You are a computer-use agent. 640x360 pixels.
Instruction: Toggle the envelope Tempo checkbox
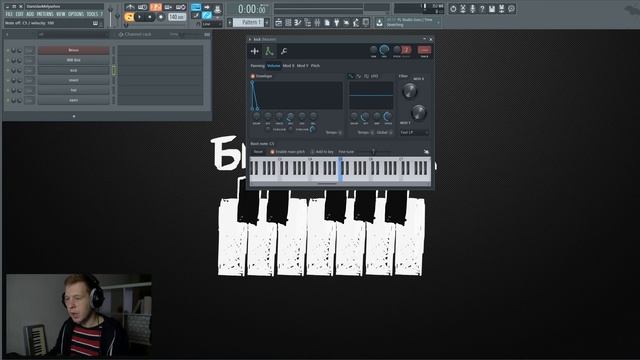click(340, 133)
